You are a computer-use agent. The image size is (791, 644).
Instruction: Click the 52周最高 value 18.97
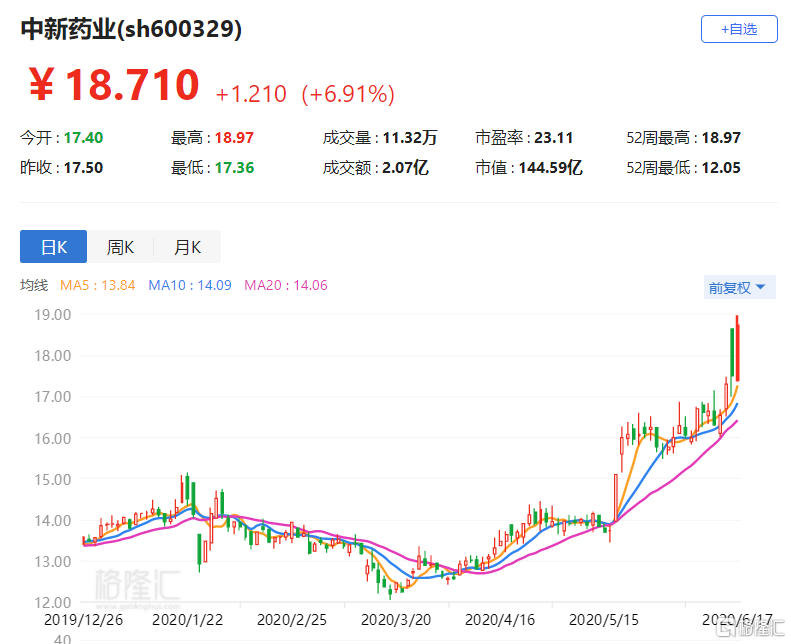point(720,138)
